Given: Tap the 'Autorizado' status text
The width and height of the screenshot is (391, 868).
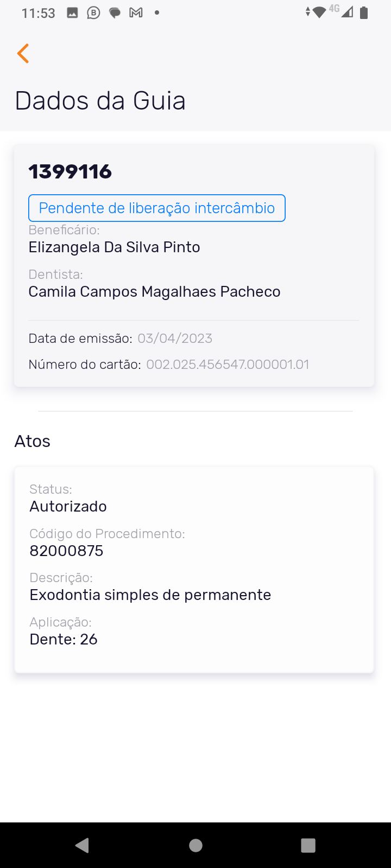Looking at the screenshot, I should coord(68,507).
